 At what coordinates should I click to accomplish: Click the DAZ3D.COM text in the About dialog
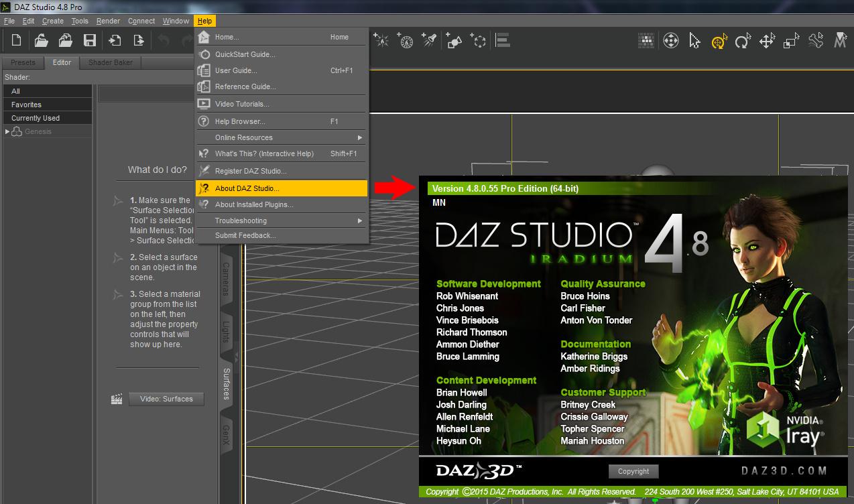(784, 470)
